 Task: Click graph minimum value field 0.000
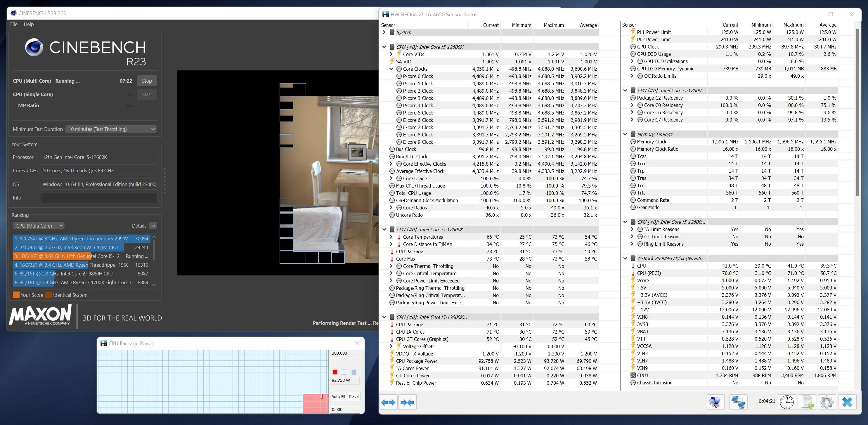(x=345, y=409)
